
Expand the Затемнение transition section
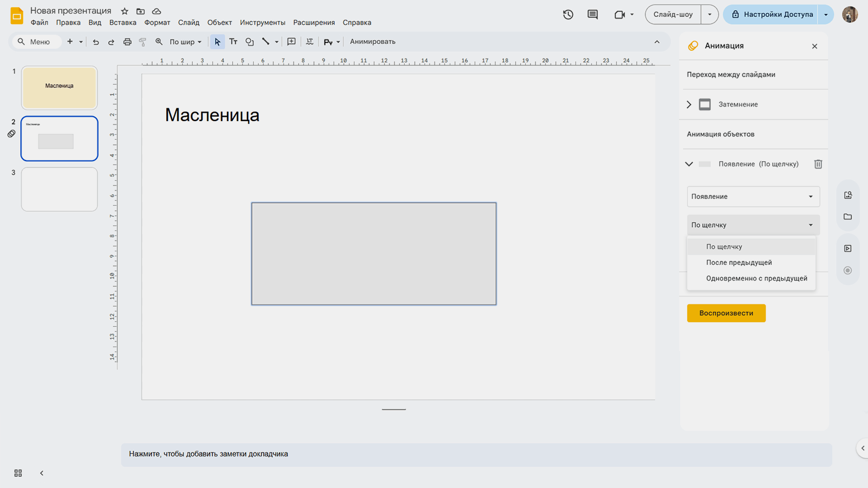click(689, 104)
